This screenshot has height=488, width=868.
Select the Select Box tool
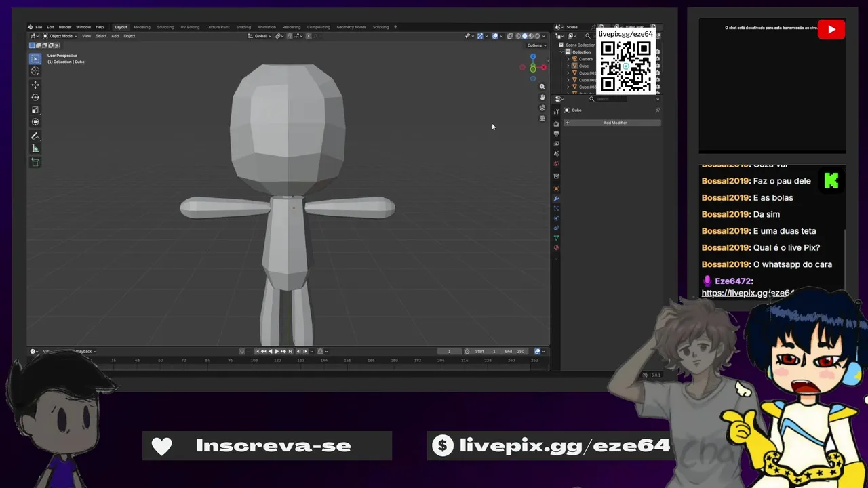35,59
